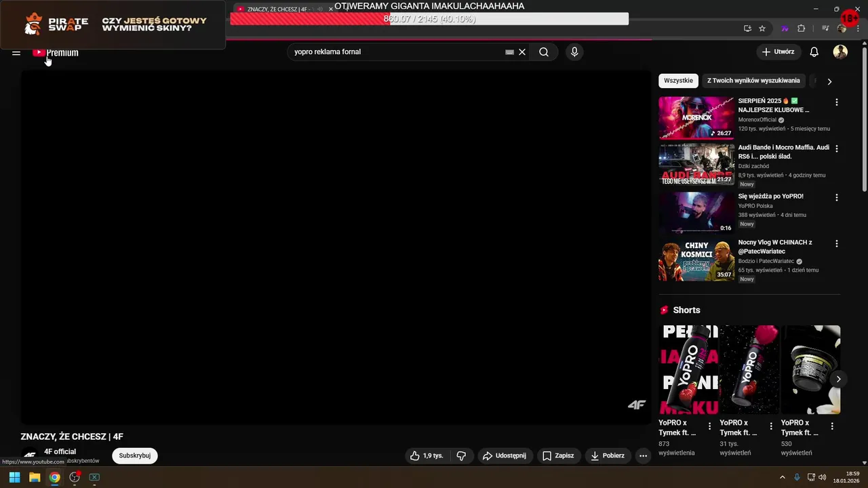Install app icon in the address bar

(x=747, y=28)
